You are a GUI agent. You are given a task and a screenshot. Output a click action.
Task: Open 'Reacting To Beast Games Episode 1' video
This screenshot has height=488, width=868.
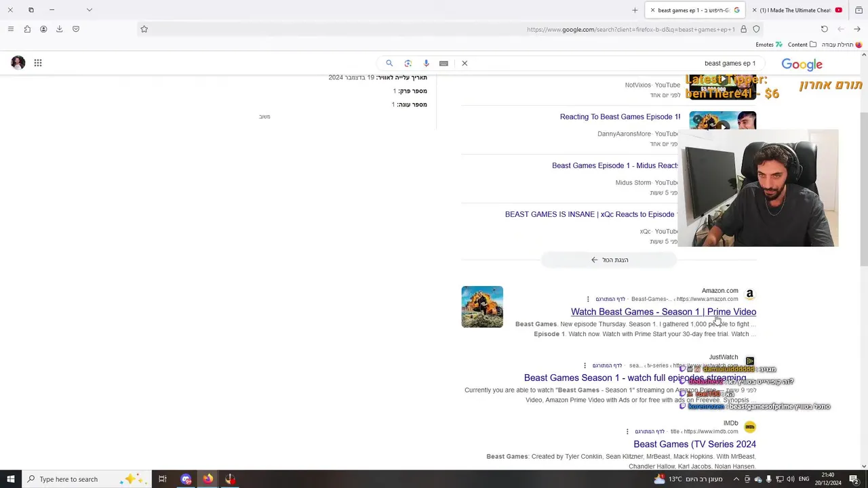coord(620,117)
